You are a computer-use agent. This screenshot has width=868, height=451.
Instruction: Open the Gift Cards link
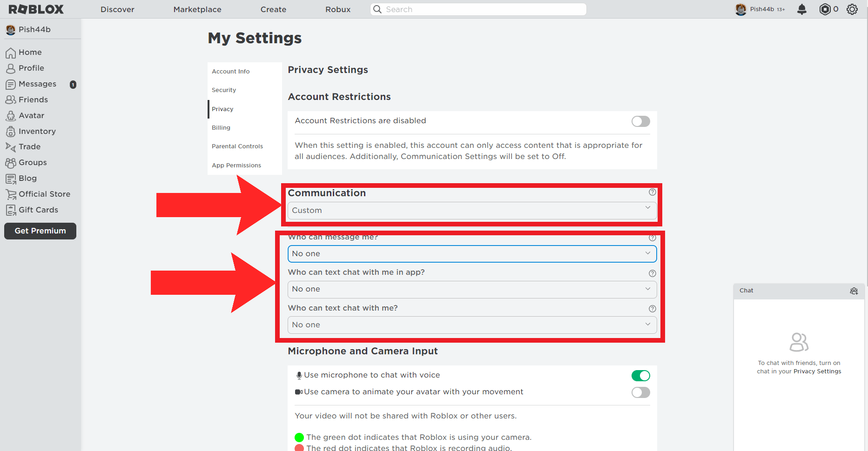[38, 210]
